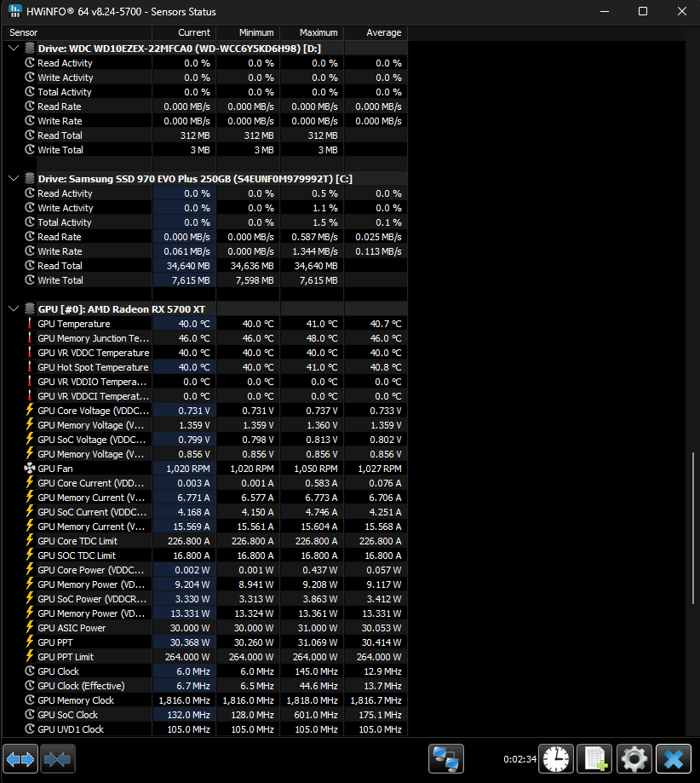Select the GPU Fan row label
This screenshot has height=783, width=700.
tap(55, 469)
